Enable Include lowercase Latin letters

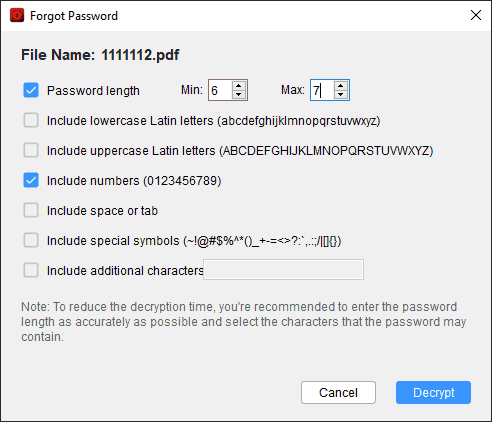(31, 120)
